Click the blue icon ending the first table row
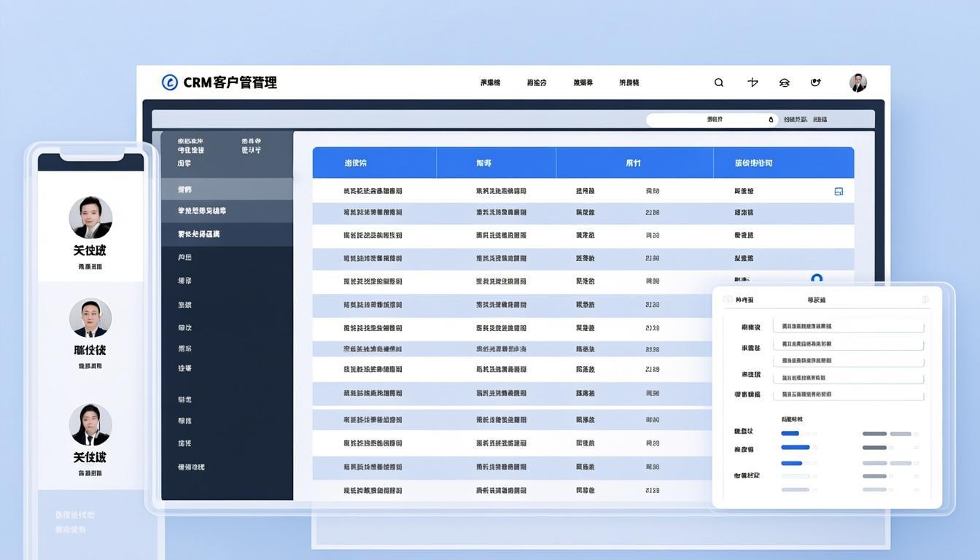 point(839,191)
